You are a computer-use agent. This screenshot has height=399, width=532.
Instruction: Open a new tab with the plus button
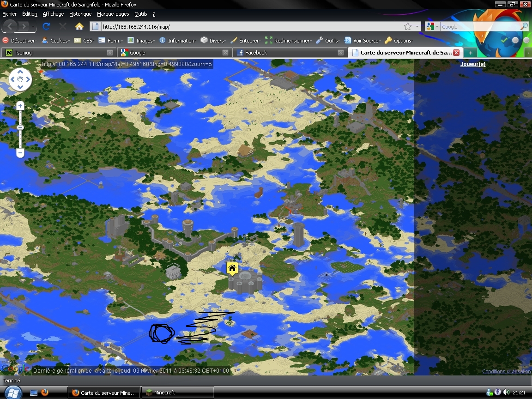coord(470,53)
